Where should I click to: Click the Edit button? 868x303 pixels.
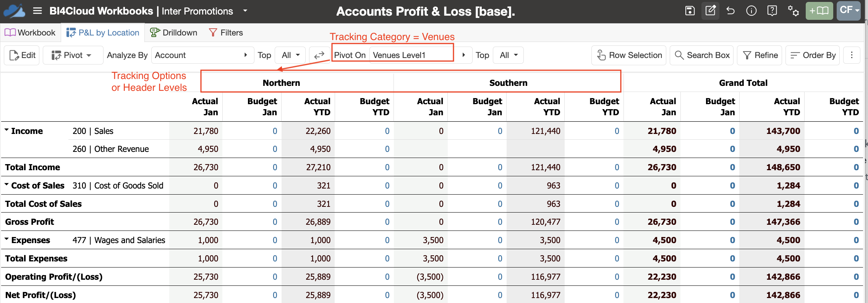[22, 55]
